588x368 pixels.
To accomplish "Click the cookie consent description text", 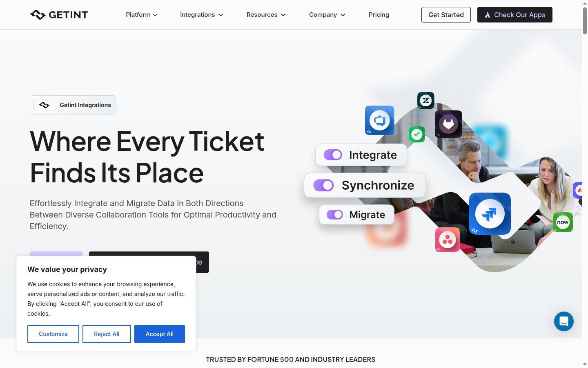I will click(x=106, y=299).
